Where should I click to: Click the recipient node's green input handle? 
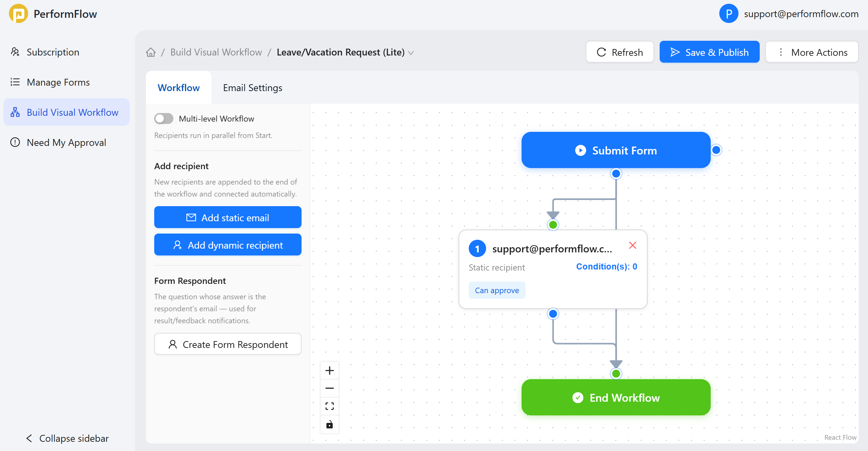click(x=553, y=225)
